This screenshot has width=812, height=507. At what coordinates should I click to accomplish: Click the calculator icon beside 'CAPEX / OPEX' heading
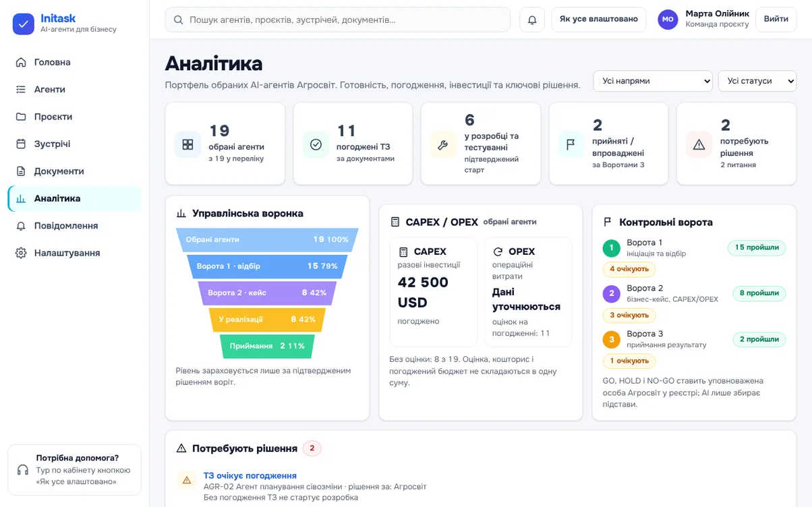pyautogui.click(x=395, y=222)
